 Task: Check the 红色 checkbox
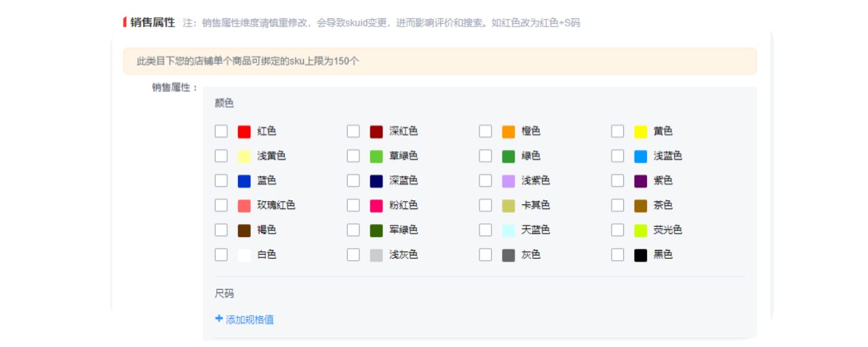point(221,131)
